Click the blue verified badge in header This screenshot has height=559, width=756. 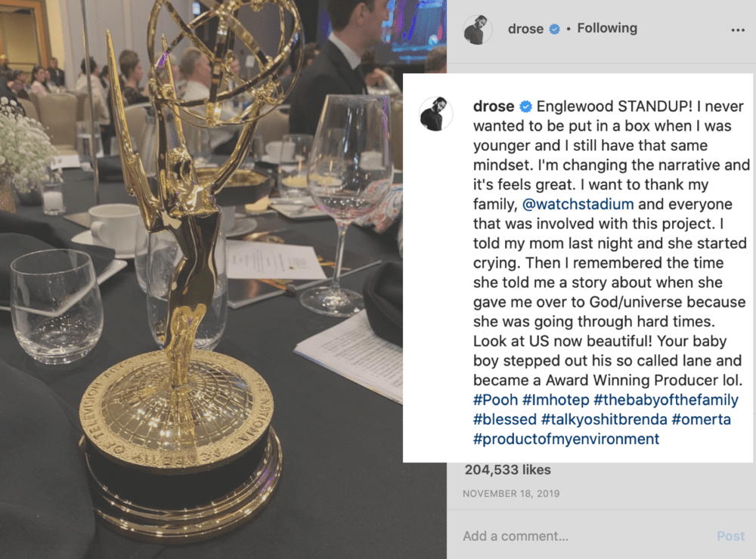[x=555, y=29]
